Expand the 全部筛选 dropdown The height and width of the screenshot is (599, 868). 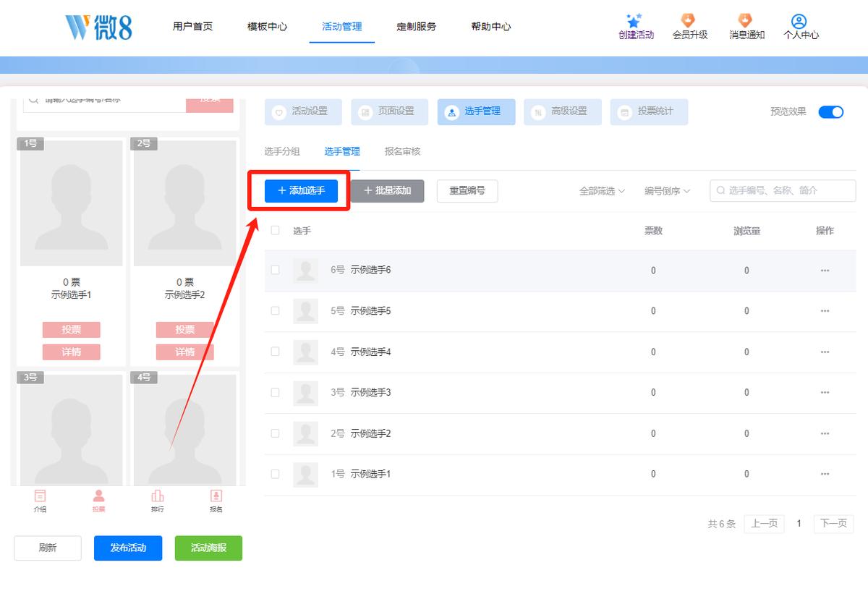tap(602, 191)
